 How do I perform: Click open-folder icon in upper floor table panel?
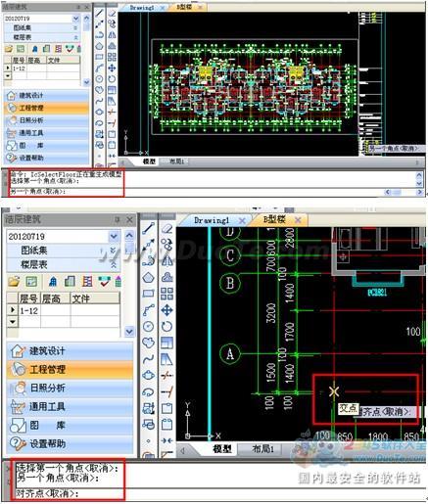9,49
